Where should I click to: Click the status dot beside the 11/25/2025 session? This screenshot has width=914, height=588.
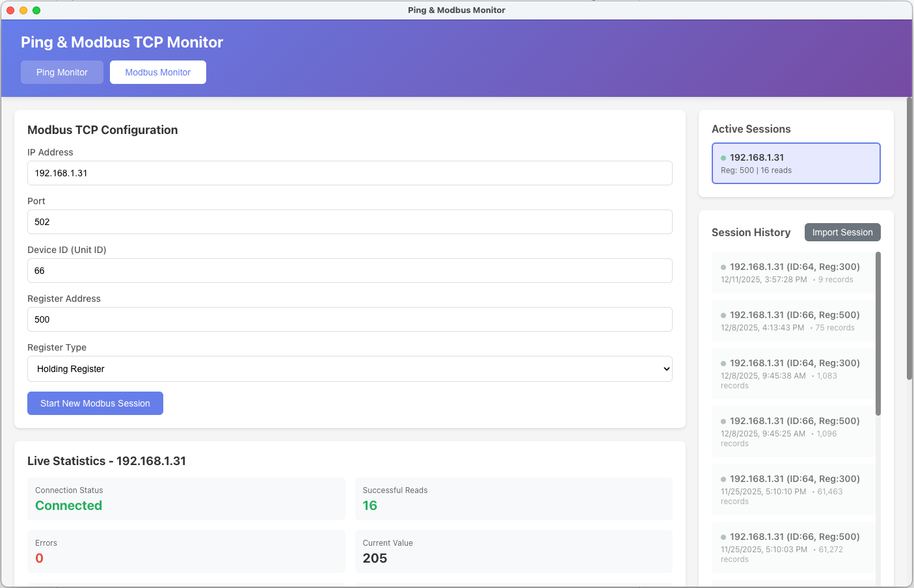(x=723, y=479)
